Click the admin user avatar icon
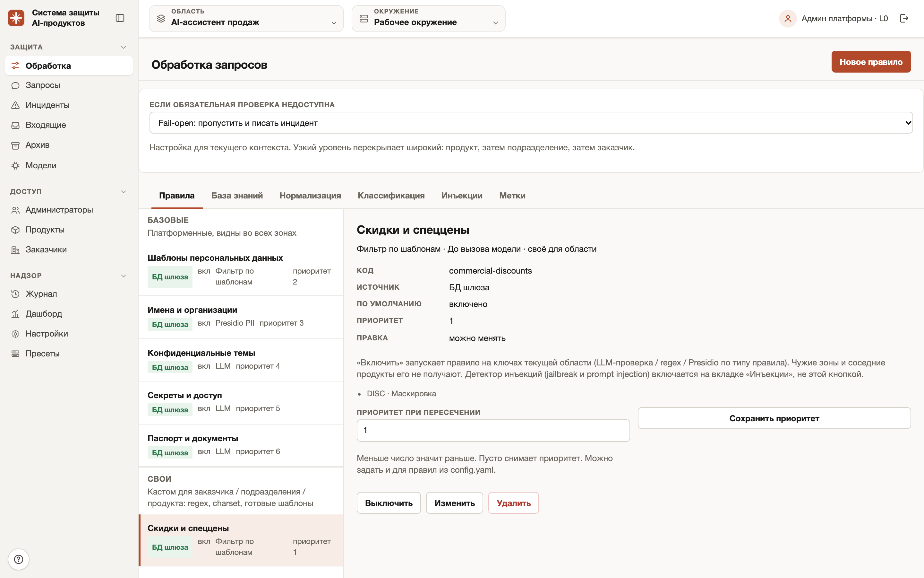Viewport: 924px width, 578px height. [x=787, y=18]
